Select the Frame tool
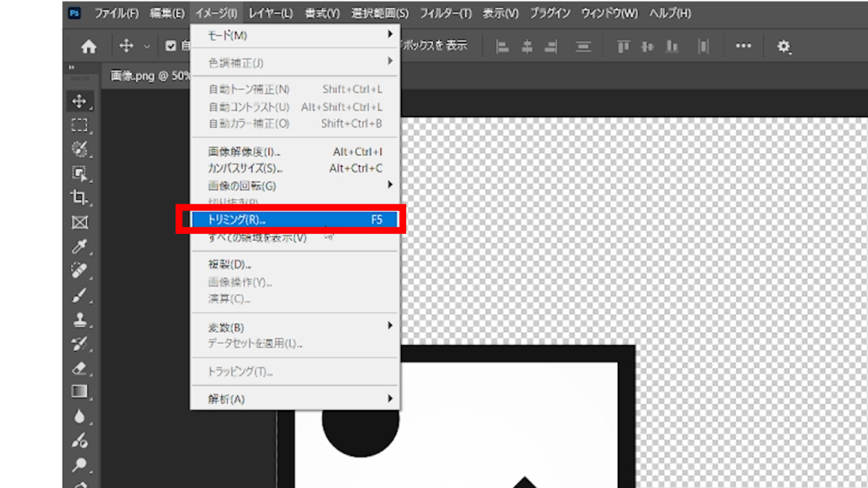The image size is (868, 488). [79, 223]
